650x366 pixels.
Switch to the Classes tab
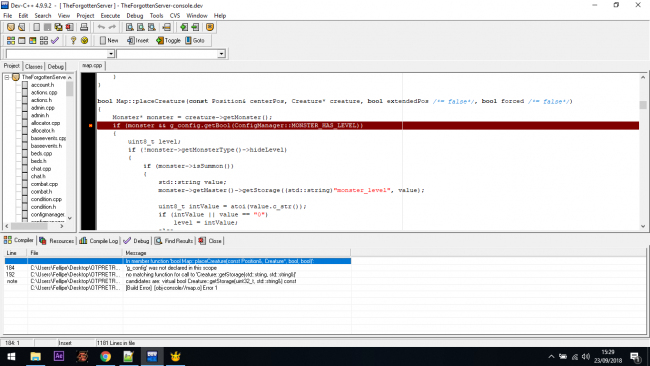[x=34, y=66]
